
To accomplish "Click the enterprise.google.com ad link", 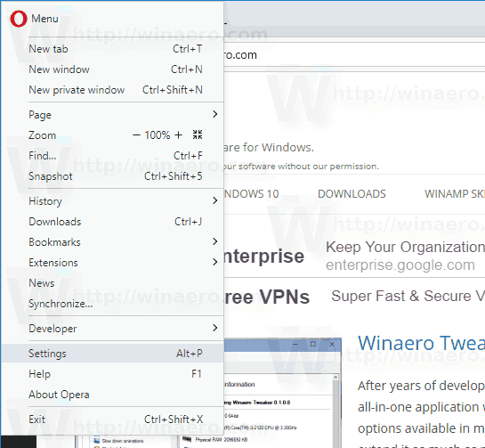I will 400,265.
